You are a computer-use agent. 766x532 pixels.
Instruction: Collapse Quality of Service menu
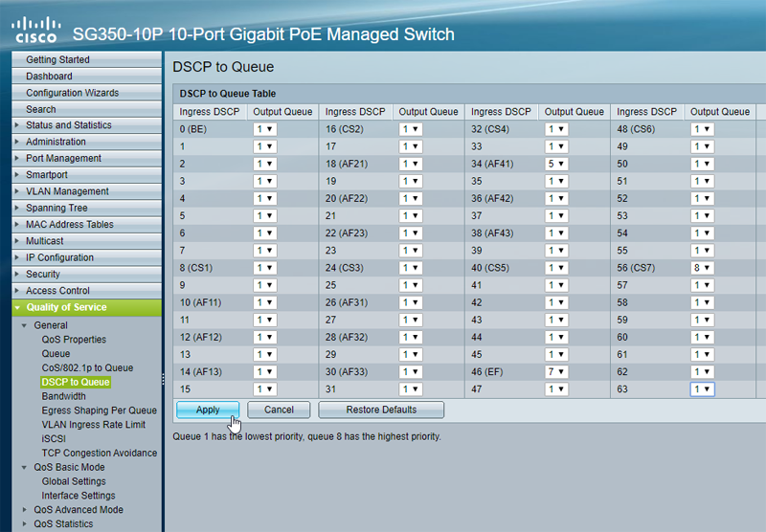click(86, 307)
